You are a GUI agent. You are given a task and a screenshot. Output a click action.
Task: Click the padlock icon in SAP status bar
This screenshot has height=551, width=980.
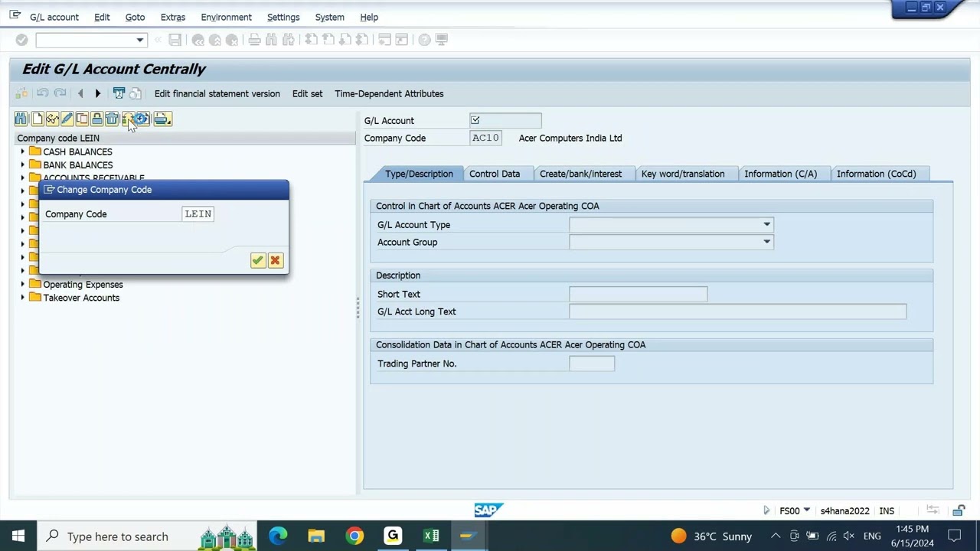pyautogui.click(x=959, y=510)
